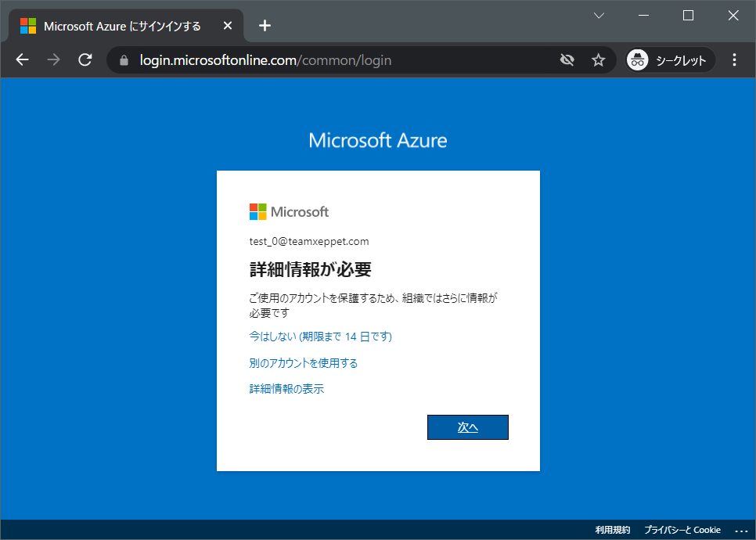The width and height of the screenshot is (756, 540).
Task: Click the 詳細情報が必要 heading
Action: pos(311,269)
